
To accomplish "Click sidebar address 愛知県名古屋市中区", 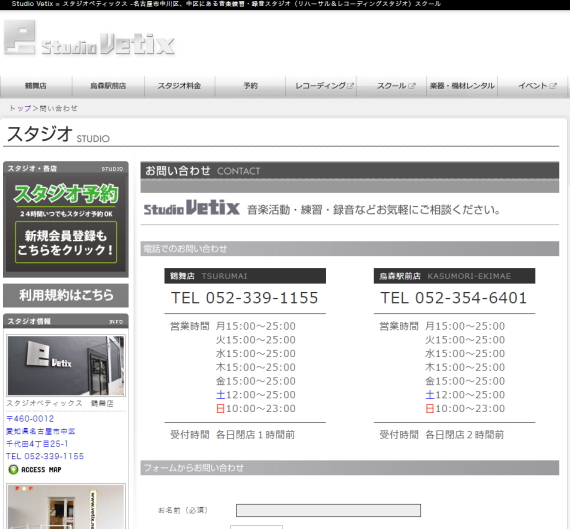I will pos(41,432).
